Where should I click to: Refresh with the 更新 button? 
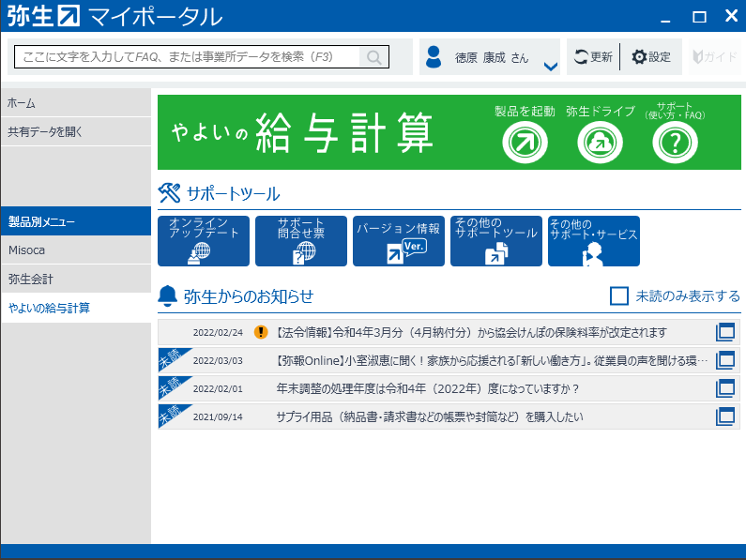[x=593, y=57]
